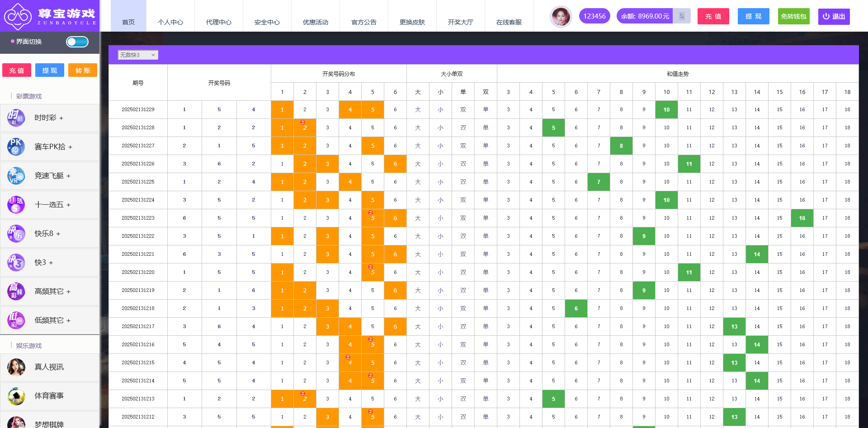
Task: Switch to the 个人中心 tab
Action: 170,22
